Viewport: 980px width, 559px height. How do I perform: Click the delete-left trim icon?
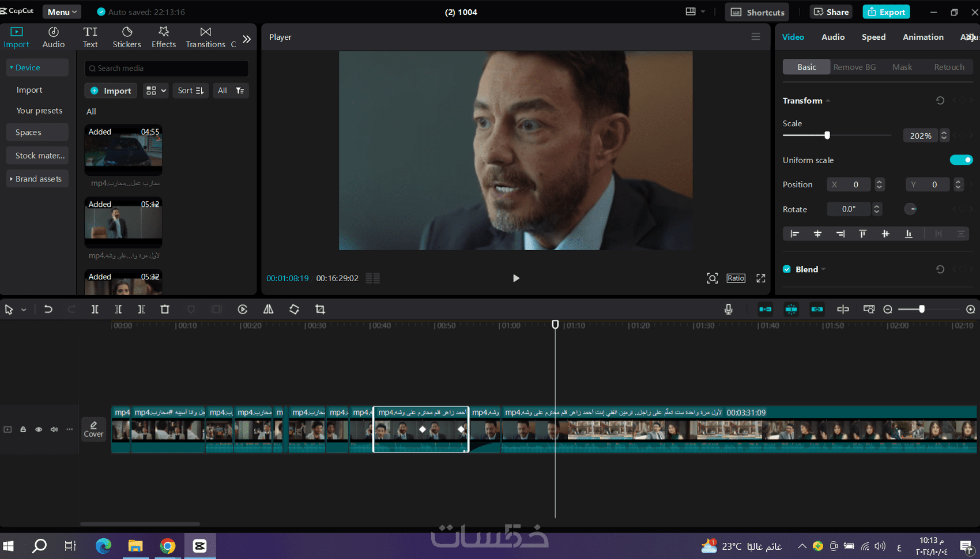(118, 309)
